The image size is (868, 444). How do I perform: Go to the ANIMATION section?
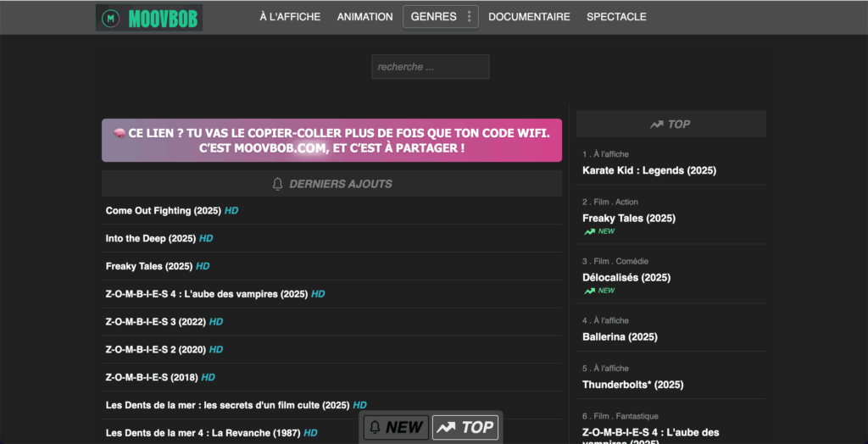click(x=364, y=17)
